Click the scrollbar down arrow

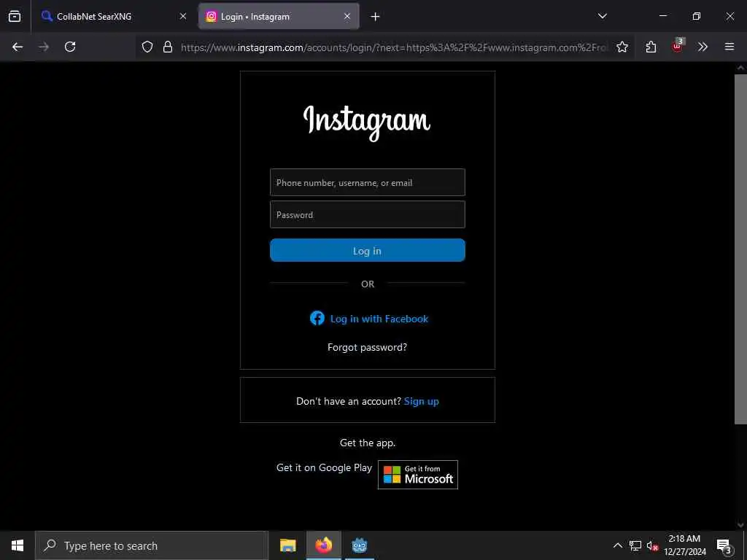click(x=740, y=525)
